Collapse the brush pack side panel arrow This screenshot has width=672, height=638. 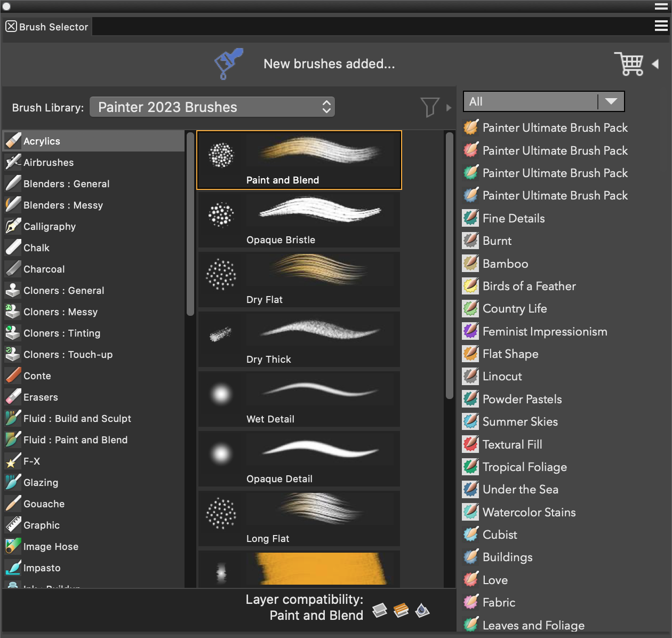pyautogui.click(x=655, y=64)
